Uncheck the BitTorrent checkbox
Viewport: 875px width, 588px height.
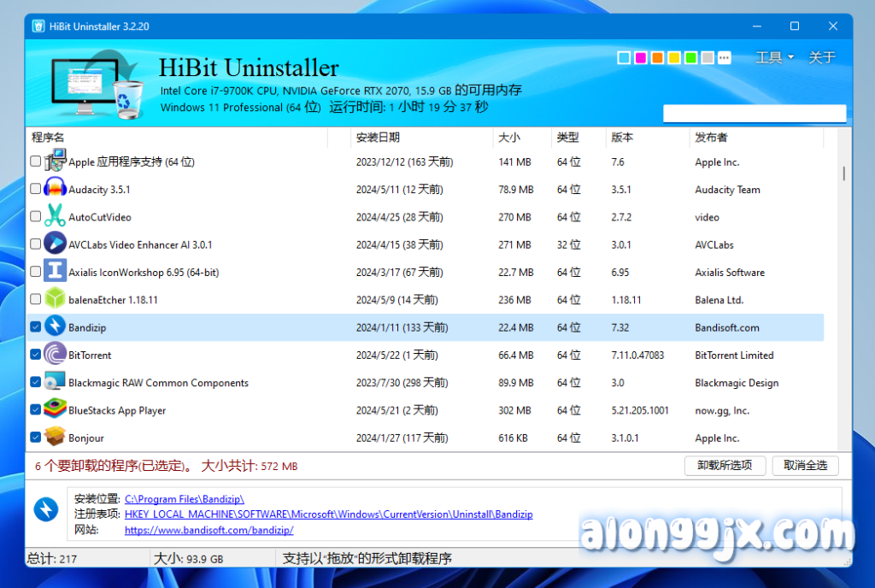coord(35,355)
